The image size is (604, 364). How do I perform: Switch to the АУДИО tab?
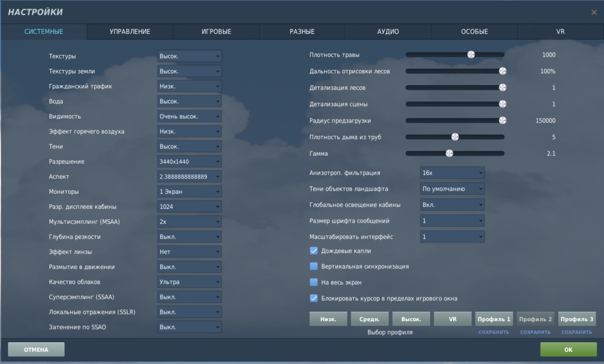(x=388, y=31)
